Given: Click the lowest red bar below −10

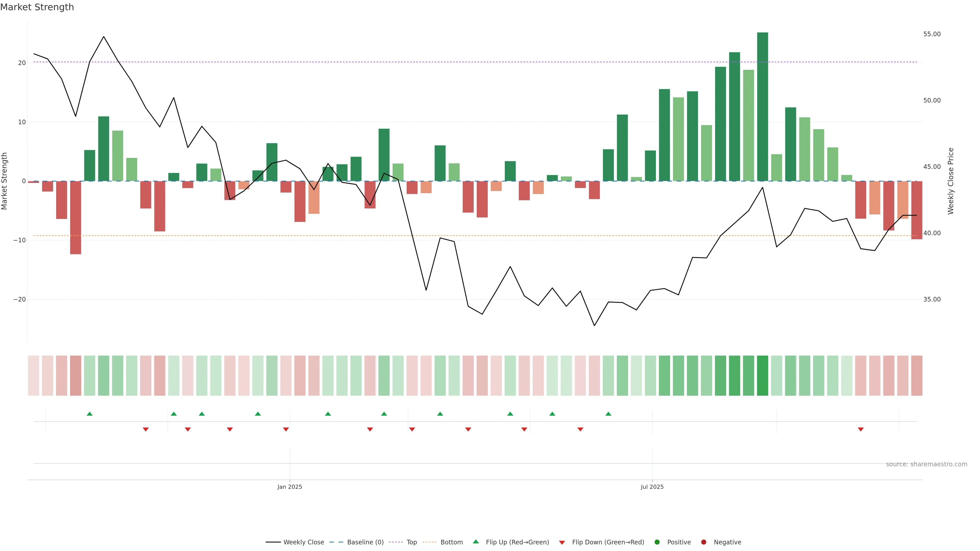Looking at the screenshot, I should (75, 218).
